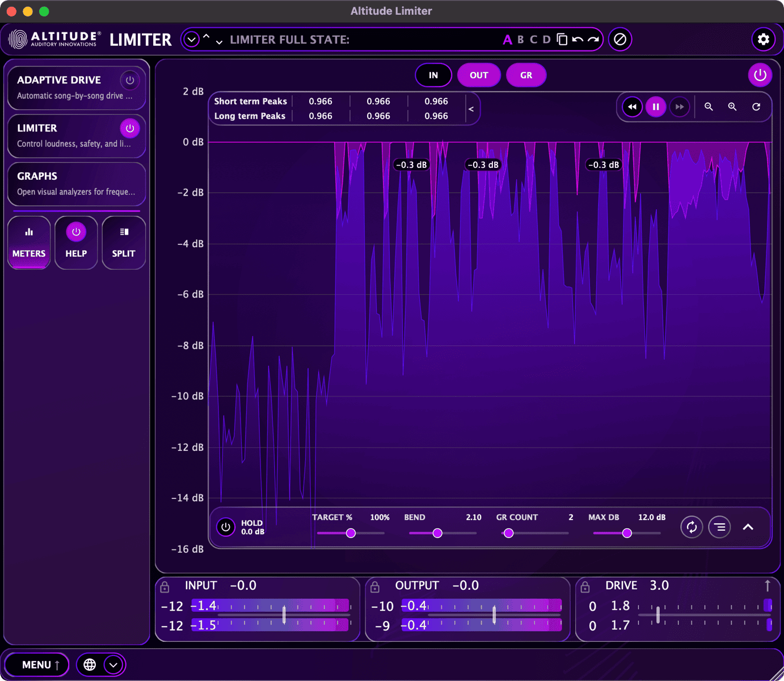Collapse the peaks readout with the < arrow

pyautogui.click(x=471, y=109)
